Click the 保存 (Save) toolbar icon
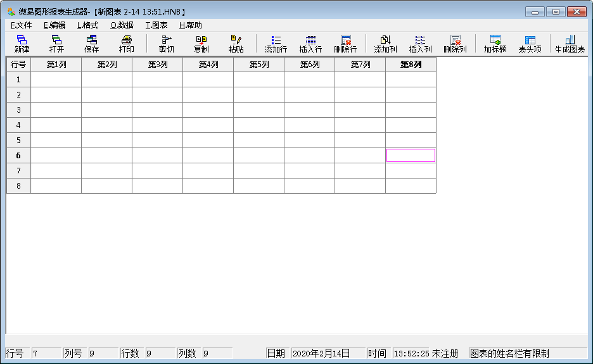Screen dimensions: 593x364 pos(91,44)
